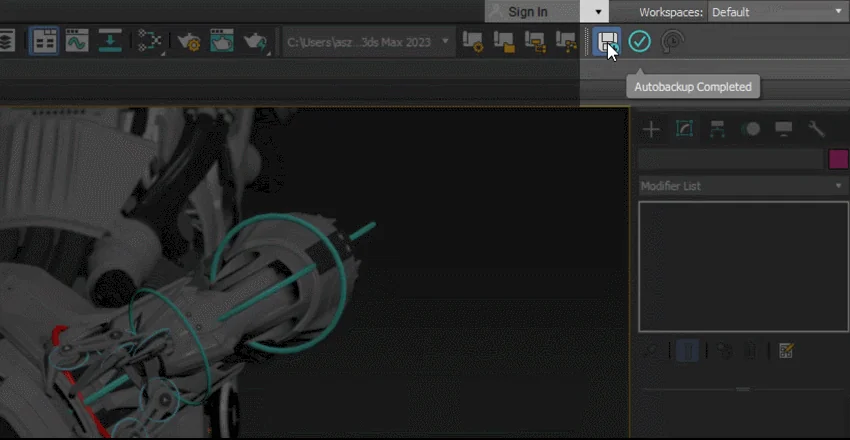Switch to the Hierarchy panel tab

tap(717, 129)
